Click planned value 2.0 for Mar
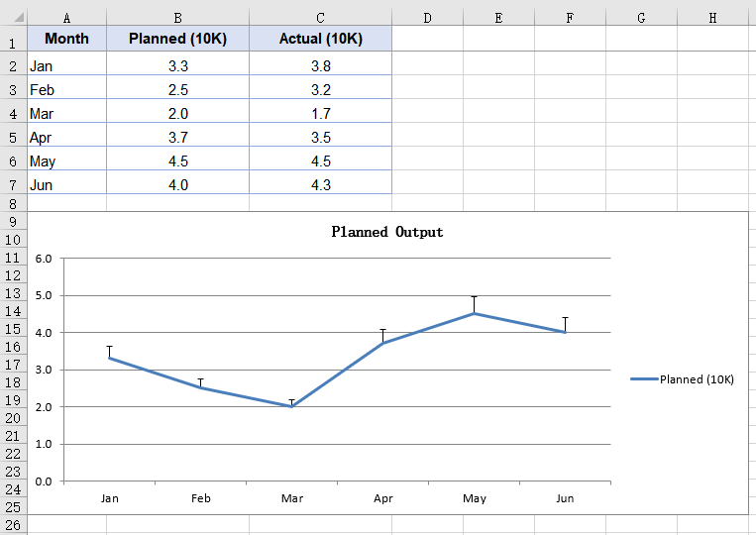The height and width of the screenshot is (535, 756). pos(178,111)
